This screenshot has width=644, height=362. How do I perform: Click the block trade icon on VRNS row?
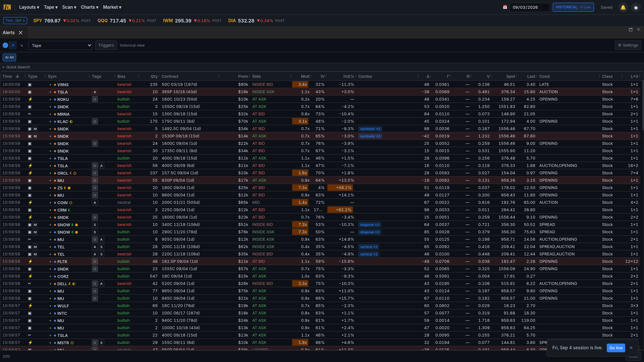[x=30, y=85]
